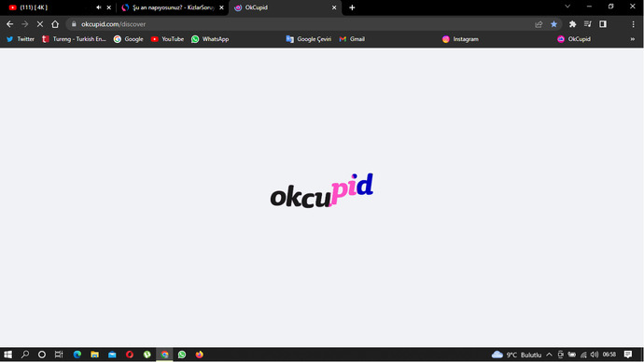View site info via the lock icon
The height and width of the screenshot is (362, 644).
click(74, 24)
